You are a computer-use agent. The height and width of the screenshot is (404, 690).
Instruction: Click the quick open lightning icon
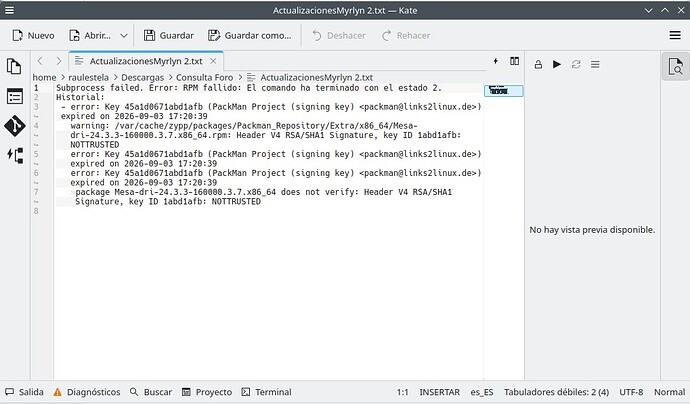tap(495, 61)
